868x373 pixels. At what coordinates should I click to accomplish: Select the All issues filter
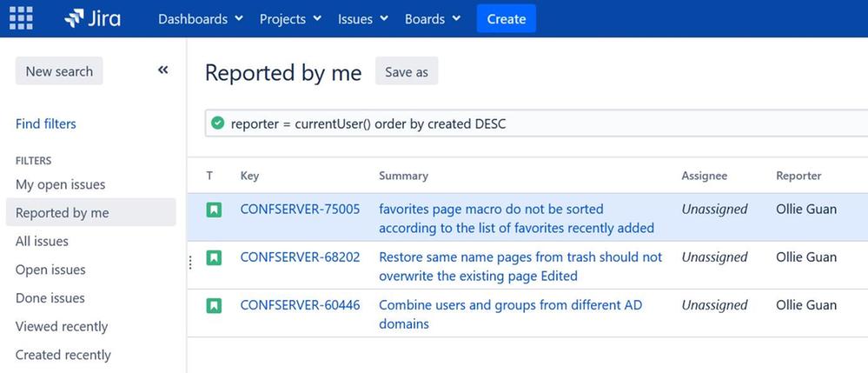[42, 241]
